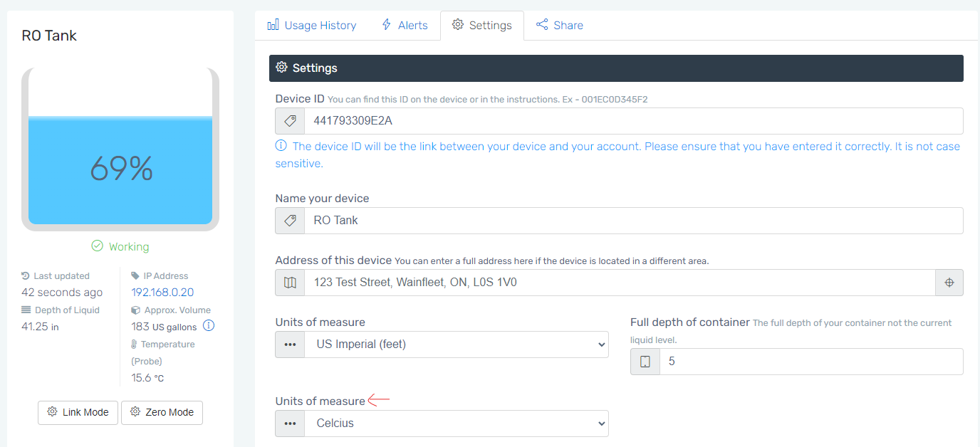The height and width of the screenshot is (447, 980).
Task: Click the RO Tank title heading
Action: [49, 36]
